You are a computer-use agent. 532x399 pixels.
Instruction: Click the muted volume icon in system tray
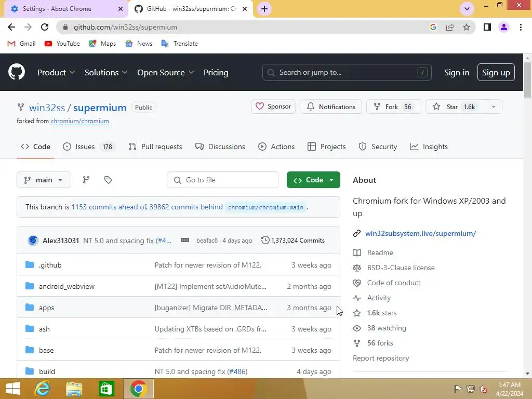click(x=483, y=389)
